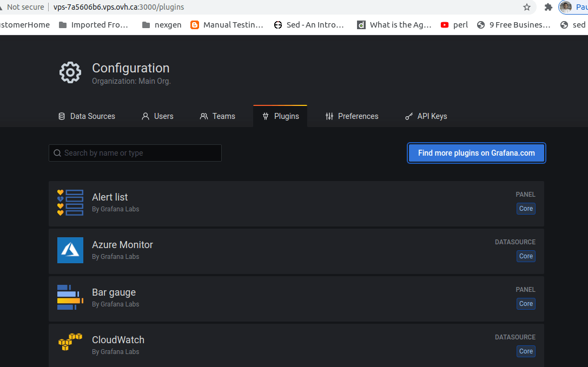The image size is (588, 367).
Task: Click the Configuration gear icon
Action: [x=70, y=72]
